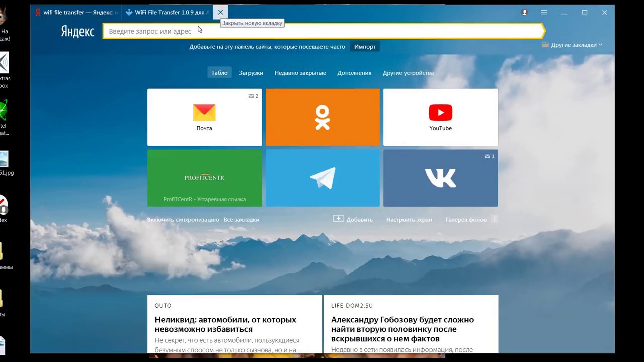The image size is (644, 362).
Task: Open the Odnoklassniki orange tile
Action: (x=323, y=117)
